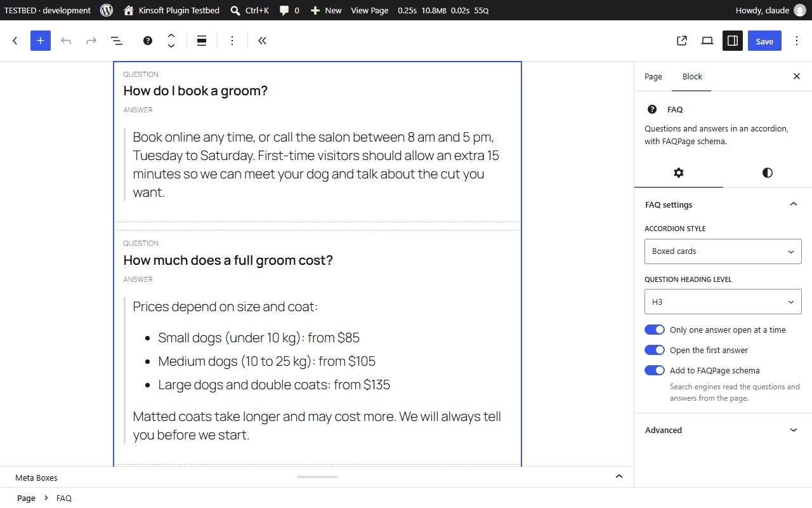Collapse the block toolbar with double chevron

[262, 41]
